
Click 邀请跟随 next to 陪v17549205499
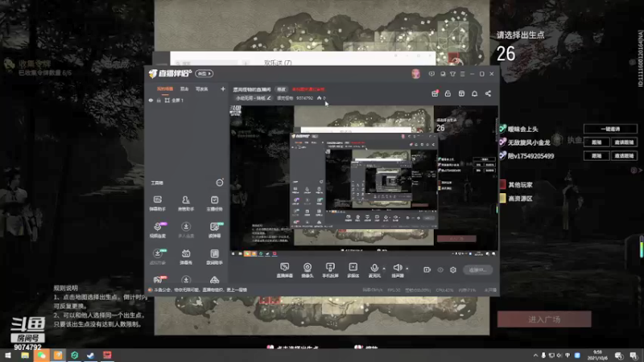click(x=624, y=156)
